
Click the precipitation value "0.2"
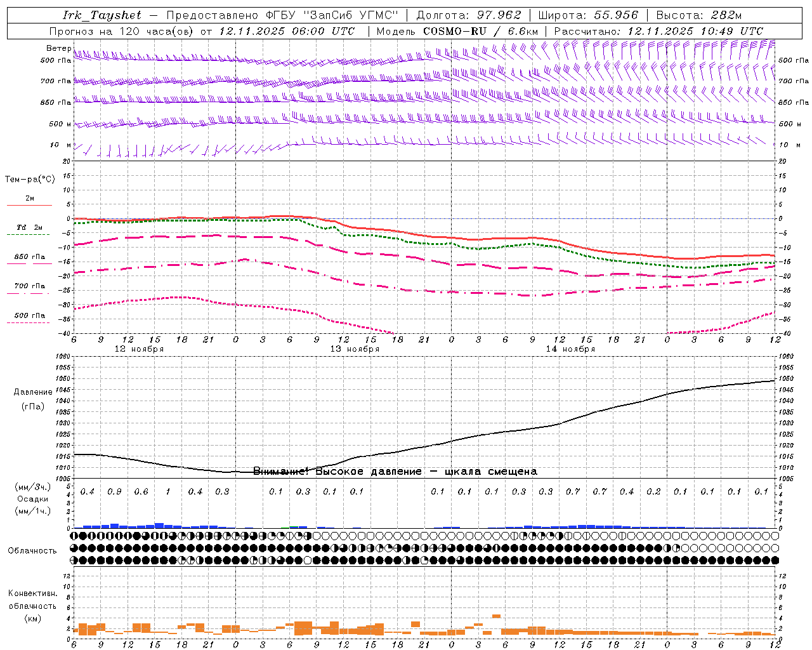pos(653,491)
